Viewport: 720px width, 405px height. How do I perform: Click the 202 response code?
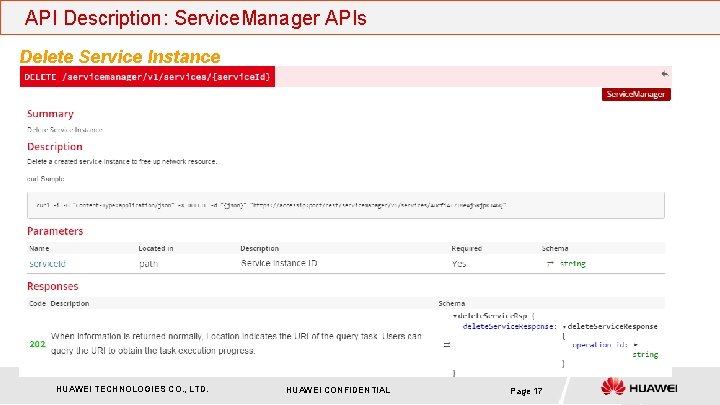coord(38,344)
